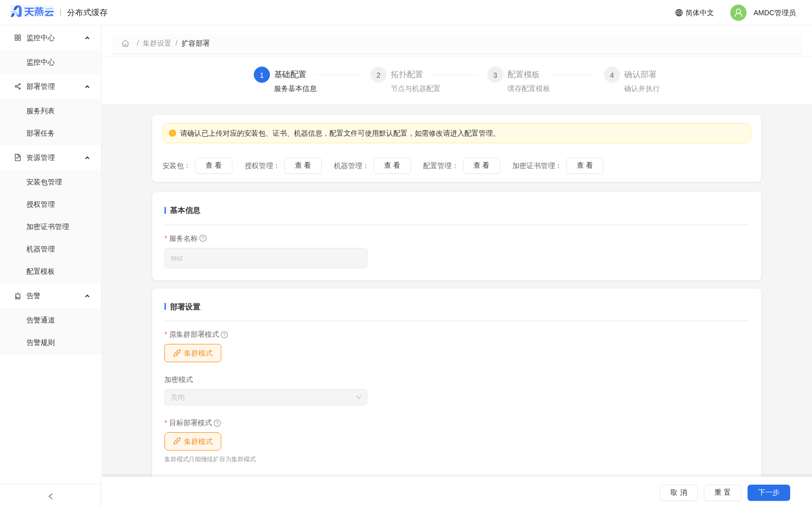Click the 部署管理 share icon
Viewport: 812px width, 508px height.
(x=18, y=86)
